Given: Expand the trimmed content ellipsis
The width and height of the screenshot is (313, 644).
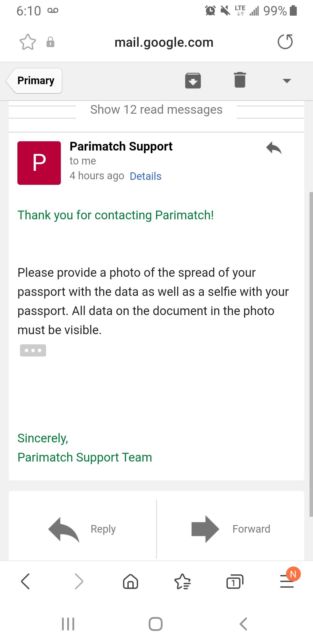Looking at the screenshot, I should coord(33,350).
